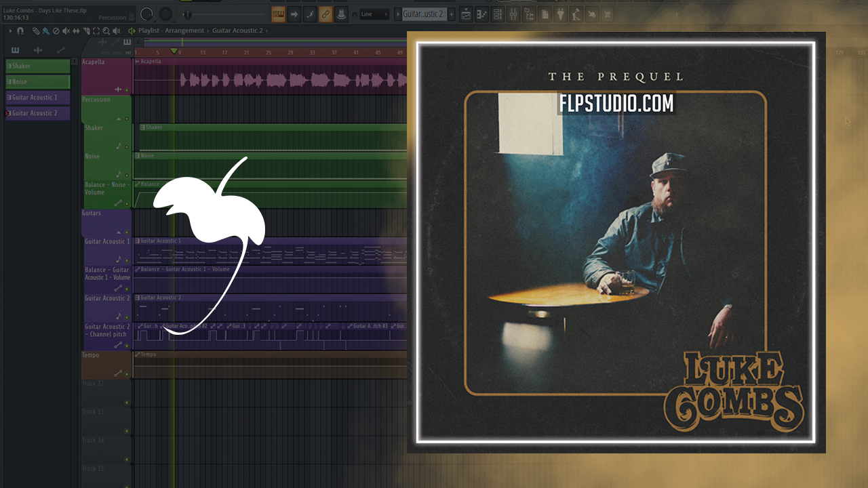Open the shopping cart content library icon
This screenshot has width=868, height=488.
[607, 14]
